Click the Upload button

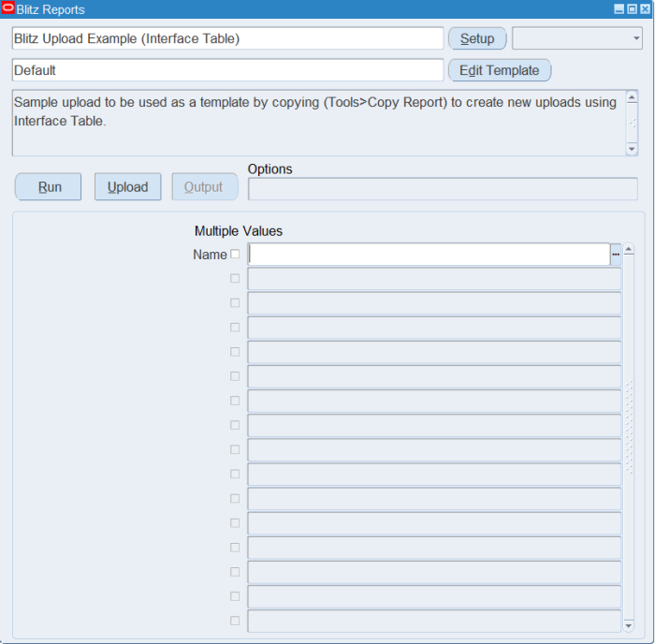(x=128, y=187)
